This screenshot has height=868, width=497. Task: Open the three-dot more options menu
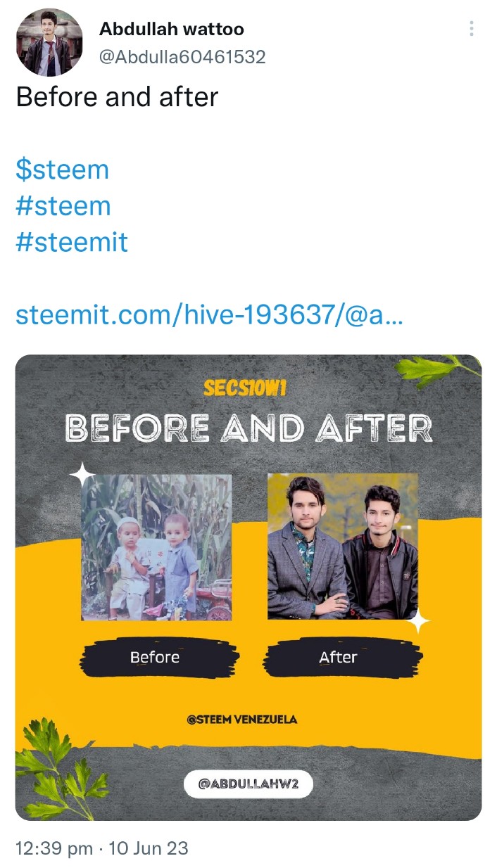pyautogui.click(x=471, y=28)
